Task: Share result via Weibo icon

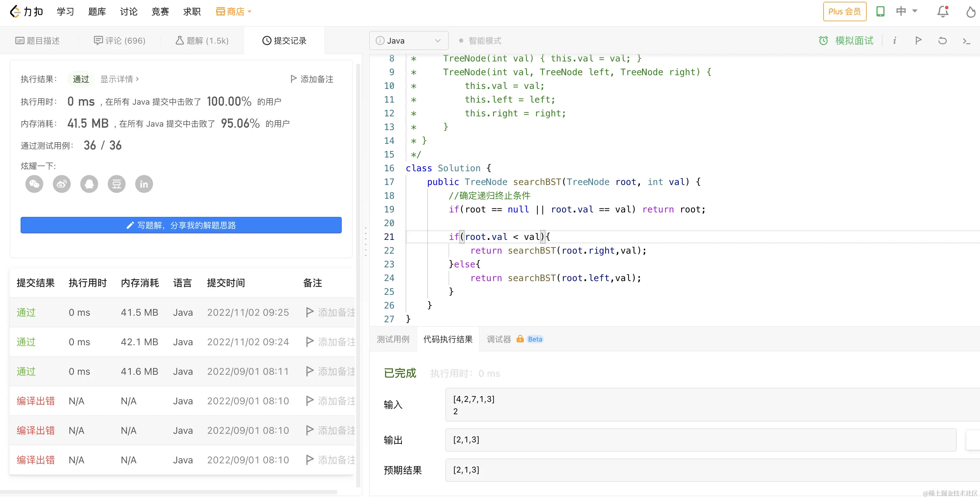Action: pos(62,184)
